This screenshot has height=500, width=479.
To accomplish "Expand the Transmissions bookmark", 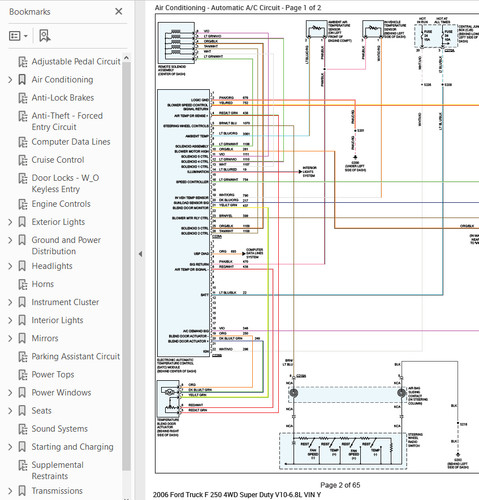I will [10, 491].
